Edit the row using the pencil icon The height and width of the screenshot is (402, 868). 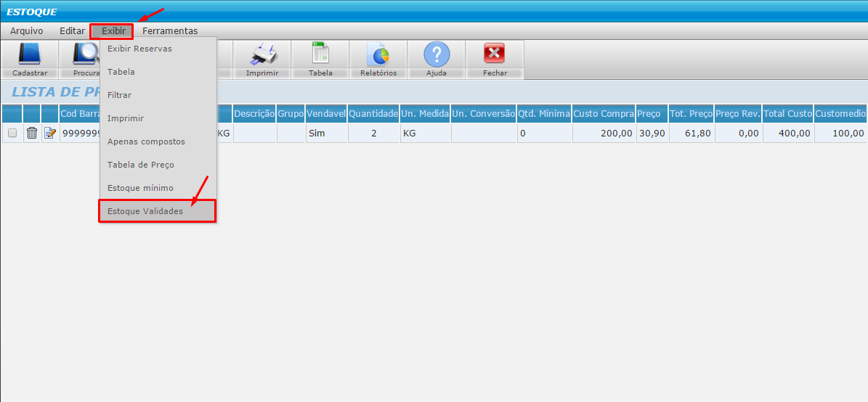(49, 133)
